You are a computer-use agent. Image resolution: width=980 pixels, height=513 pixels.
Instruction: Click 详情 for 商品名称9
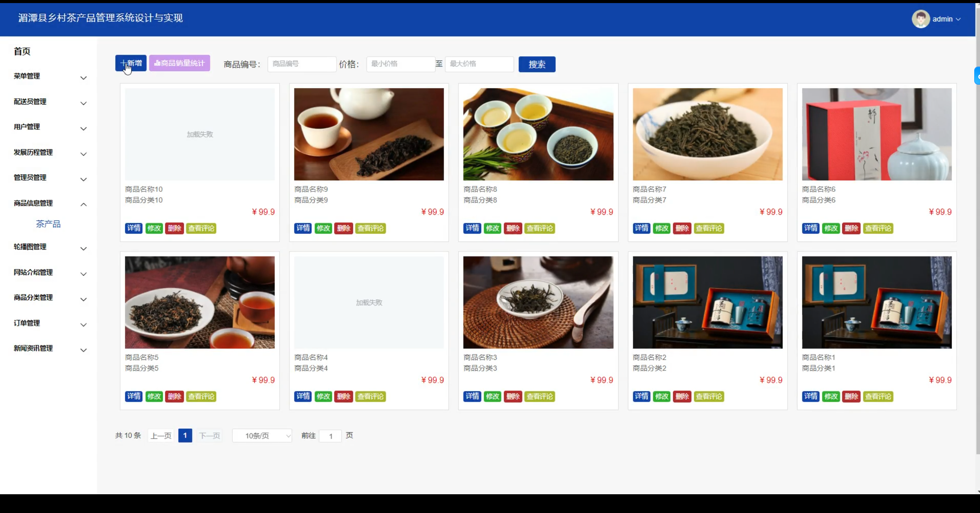tap(303, 229)
